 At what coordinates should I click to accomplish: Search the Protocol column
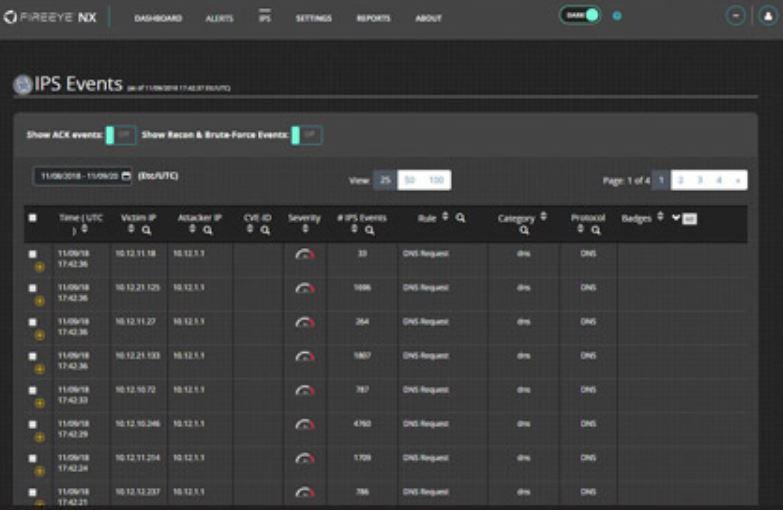pyautogui.click(x=596, y=230)
